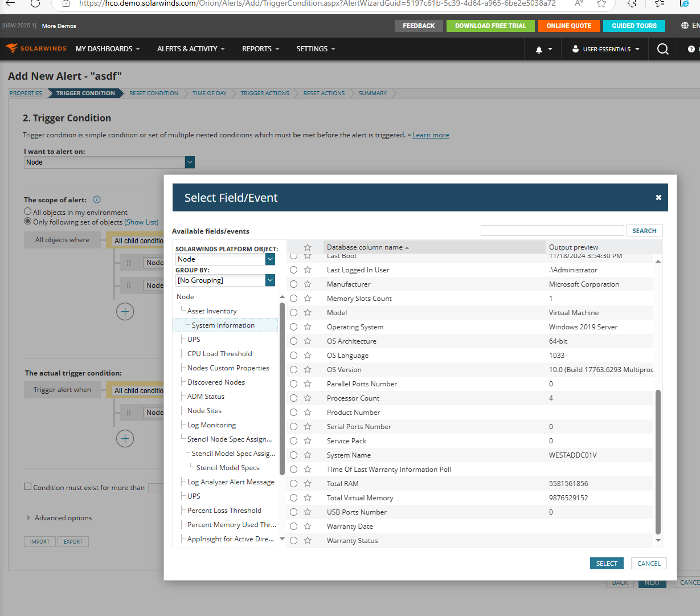Click the scope of alert info icon
The image size is (700, 616).
[x=97, y=199]
